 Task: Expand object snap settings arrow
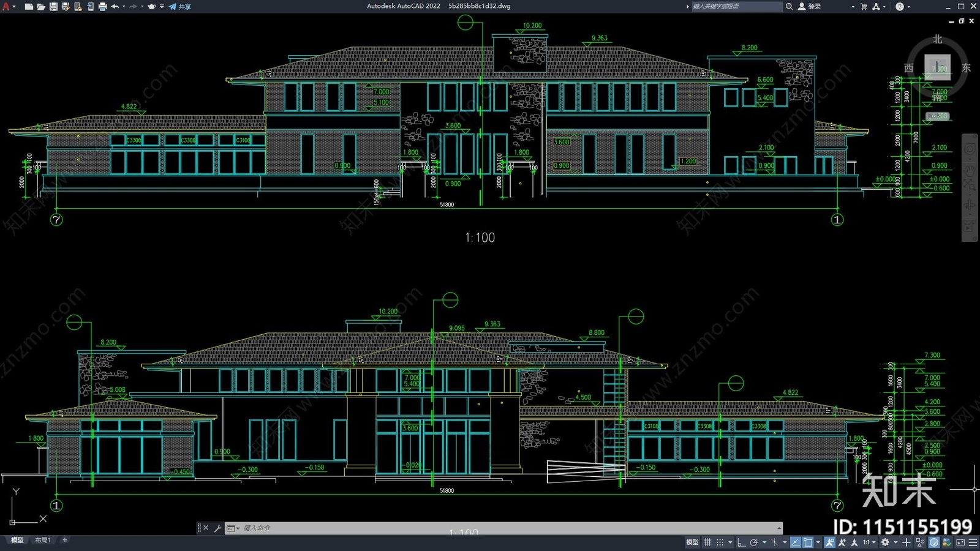[818, 542]
